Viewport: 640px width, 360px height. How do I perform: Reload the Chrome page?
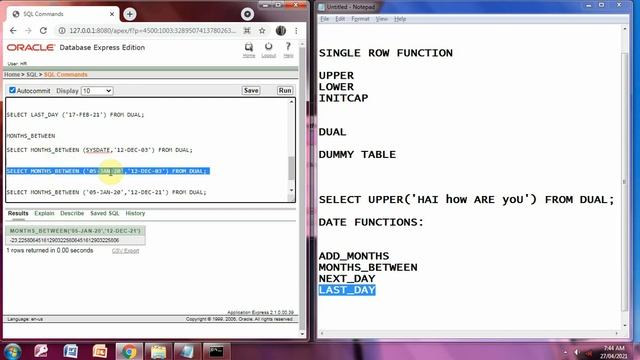(43, 31)
